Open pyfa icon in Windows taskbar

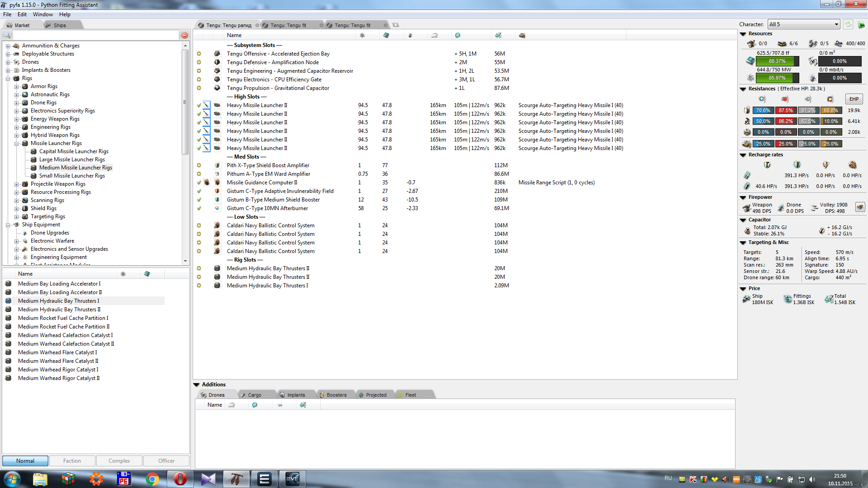point(236,479)
